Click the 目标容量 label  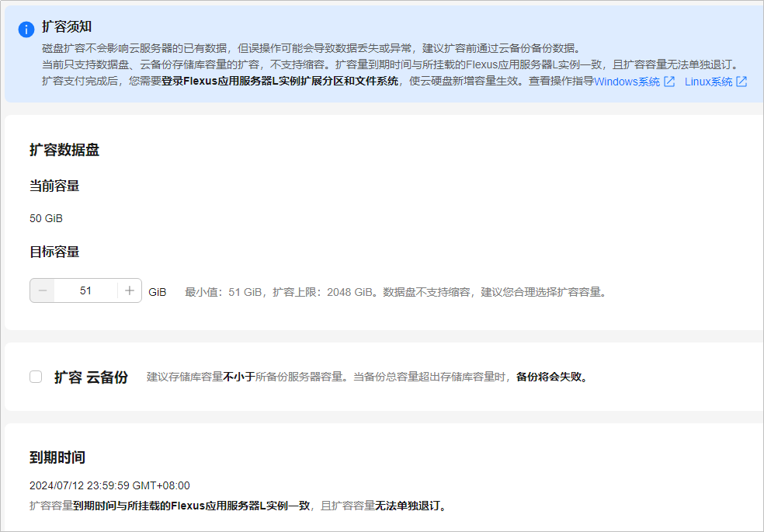point(54,252)
